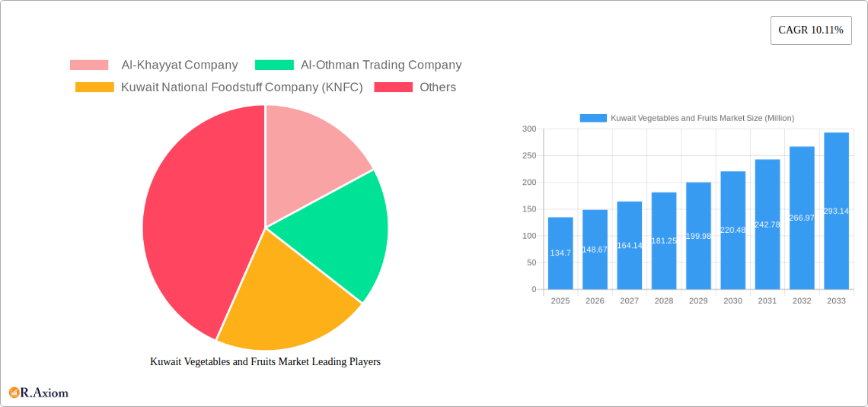Toggle the blue Market Size legend box
The image size is (868, 407).
(593, 118)
